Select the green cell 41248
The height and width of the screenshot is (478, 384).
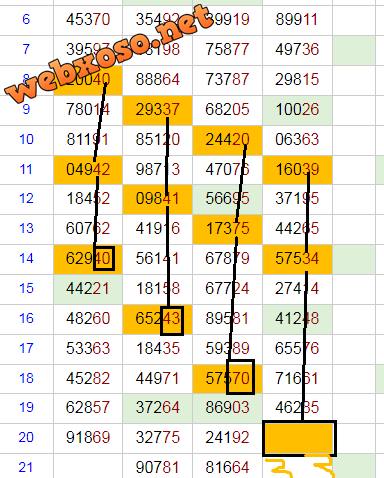[x=297, y=319]
